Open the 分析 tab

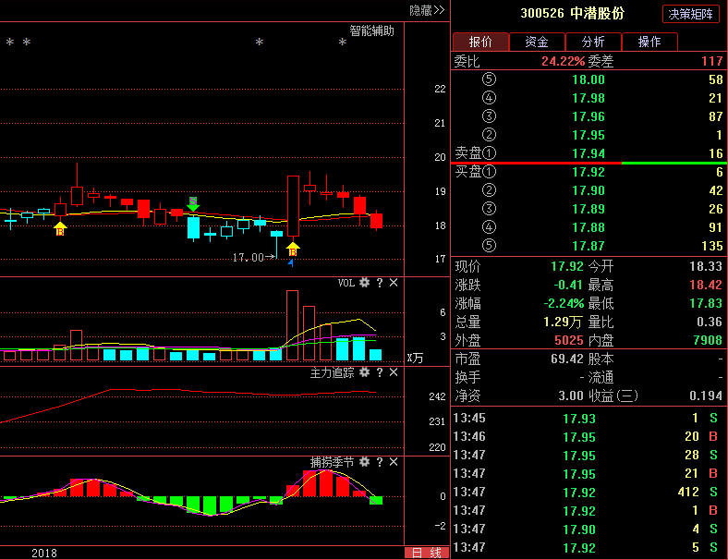tap(593, 42)
